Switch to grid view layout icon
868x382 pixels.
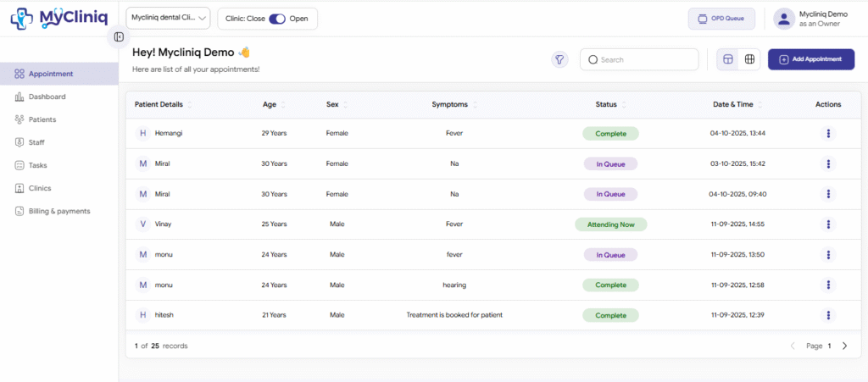point(749,59)
